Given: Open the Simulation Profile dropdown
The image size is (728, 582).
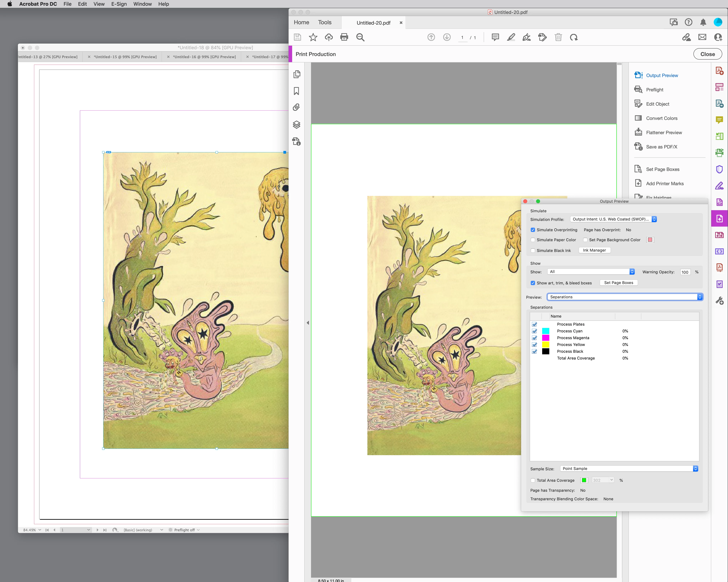Looking at the screenshot, I should [x=613, y=219].
